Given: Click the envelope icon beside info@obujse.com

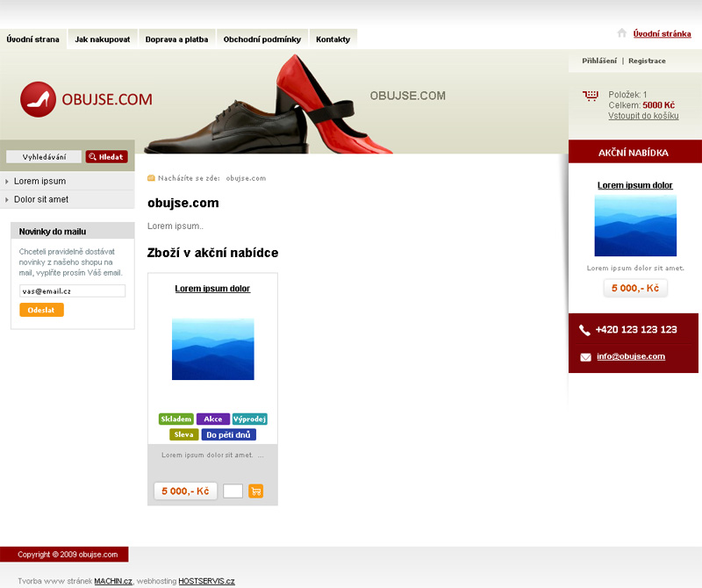Looking at the screenshot, I should (585, 357).
